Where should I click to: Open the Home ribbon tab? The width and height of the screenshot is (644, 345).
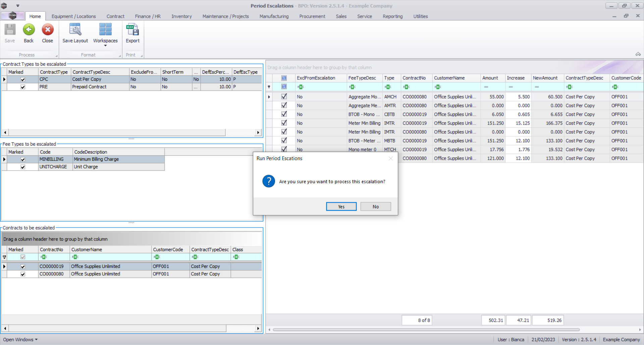35,16
